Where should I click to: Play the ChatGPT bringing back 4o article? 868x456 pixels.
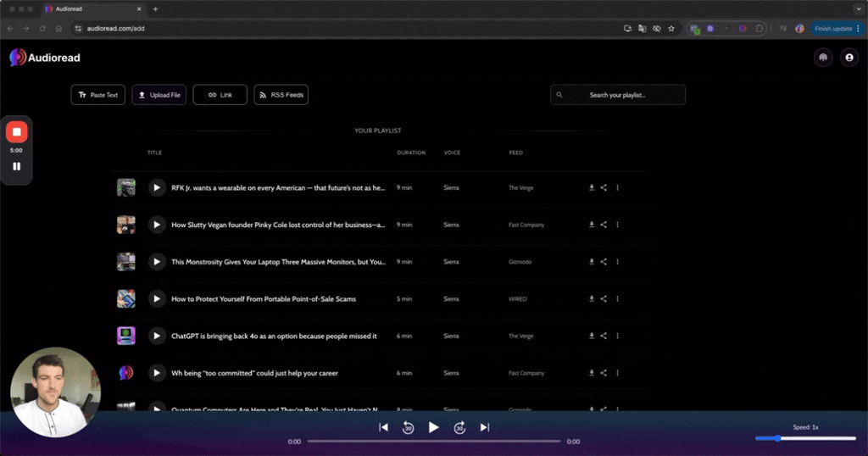(157, 336)
